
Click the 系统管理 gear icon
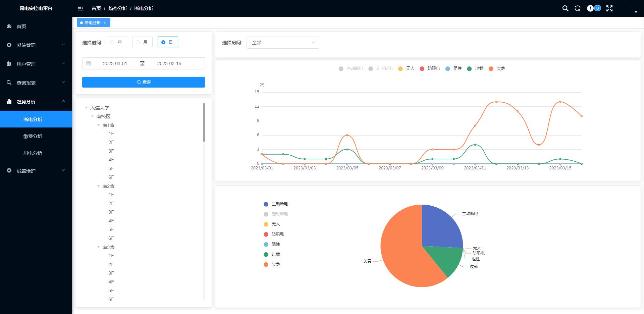click(x=9, y=45)
